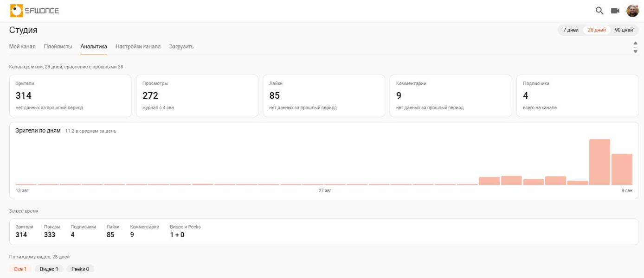Open the Просмотры 272 card
Screen dimensions: 644x278
point(197,96)
